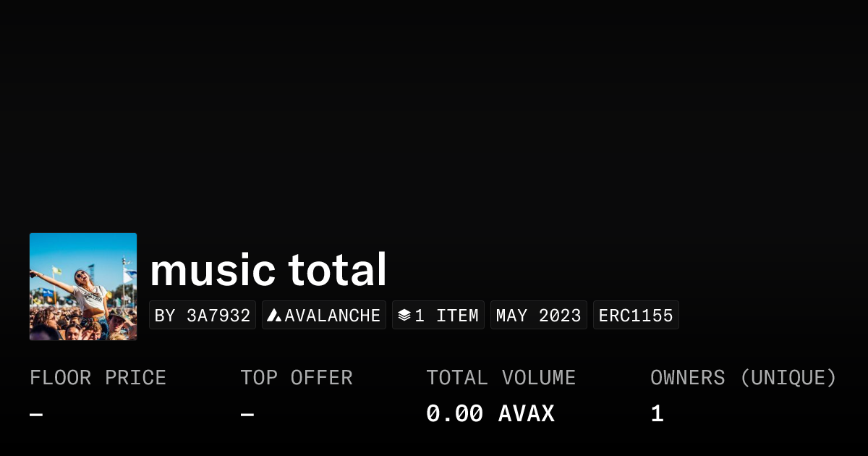Click the TOTAL VOLUME label
This screenshot has width=868, height=456.
click(501, 378)
